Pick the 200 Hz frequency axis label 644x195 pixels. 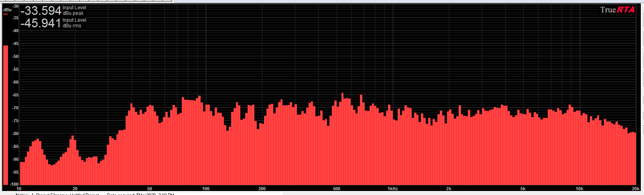coord(262,189)
